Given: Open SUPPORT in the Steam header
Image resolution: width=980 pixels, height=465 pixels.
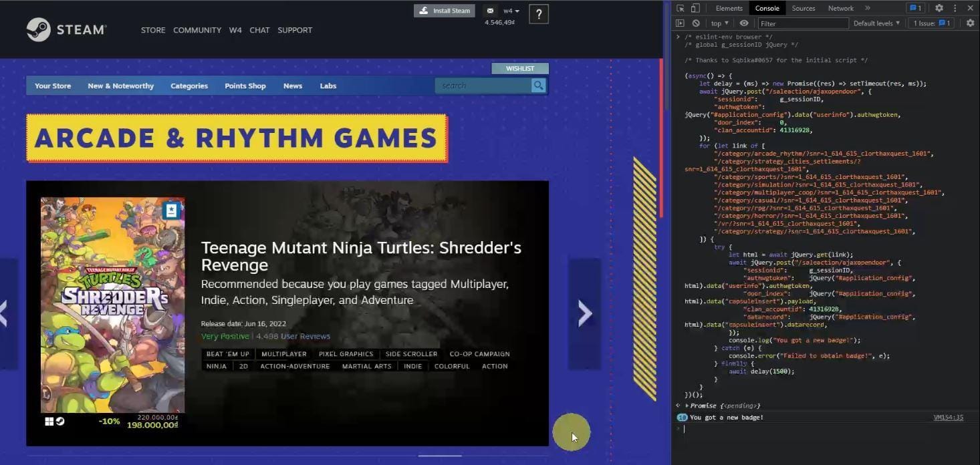Looking at the screenshot, I should pyautogui.click(x=295, y=30).
